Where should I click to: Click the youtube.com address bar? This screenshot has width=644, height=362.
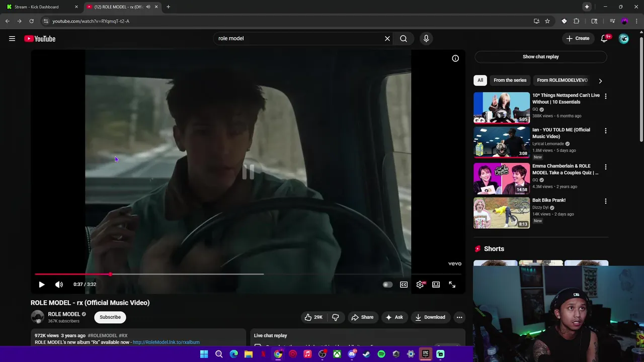pyautogui.click(x=284, y=21)
